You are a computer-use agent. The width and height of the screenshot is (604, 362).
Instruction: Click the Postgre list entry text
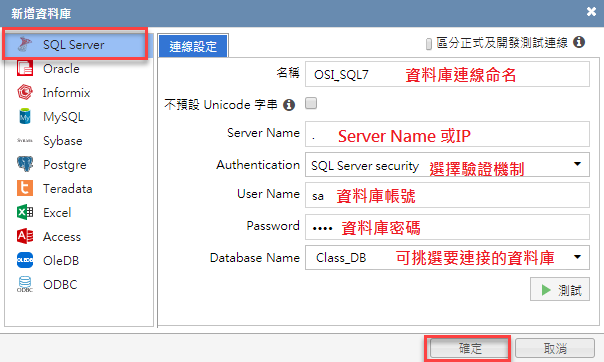pyautogui.click(x=65, y=165)
